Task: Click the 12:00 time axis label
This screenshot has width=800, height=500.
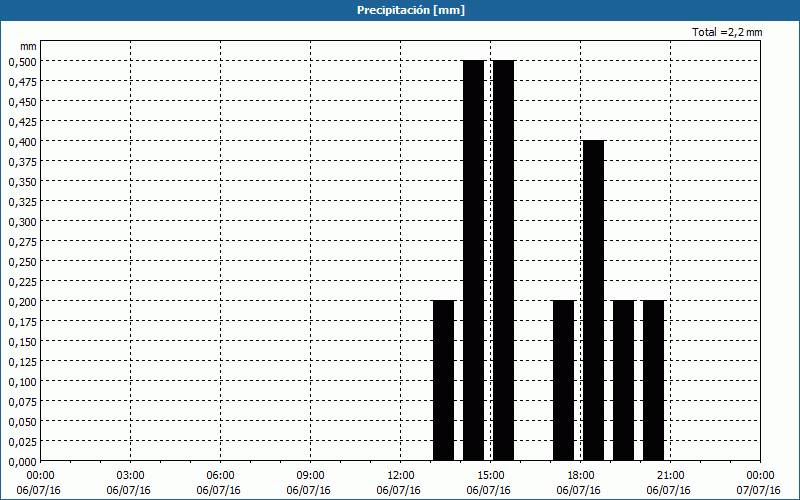Action: pyautogui.click(x=401, y=476)
